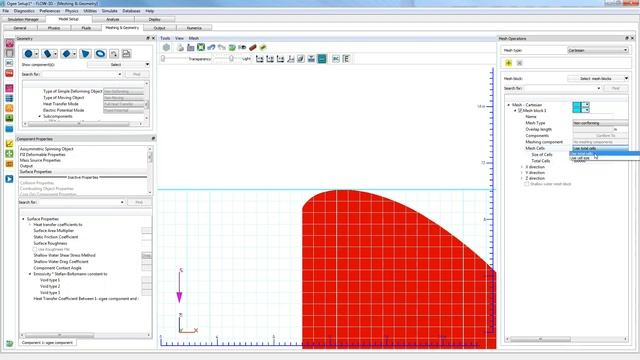The image size is (640, 360).
Task: Click Find button in Mesh Operations panel
Action: [x=616, y=88]
